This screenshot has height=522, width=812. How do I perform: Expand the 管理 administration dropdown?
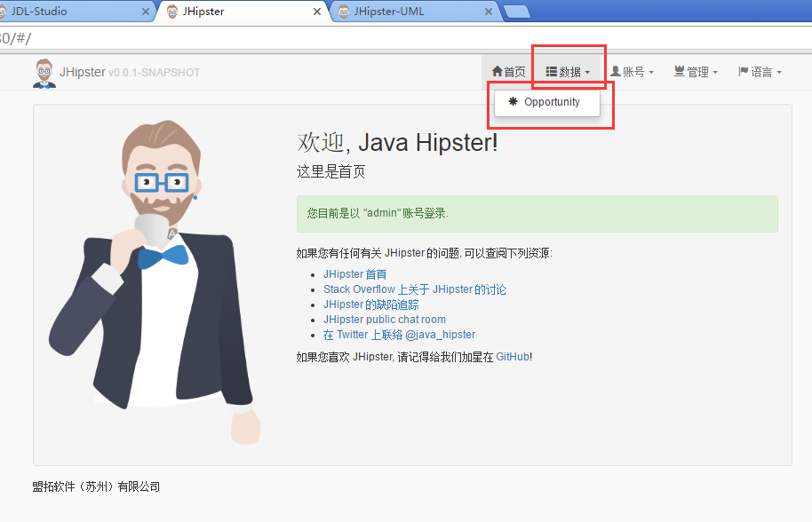click(x=696, y=72)
